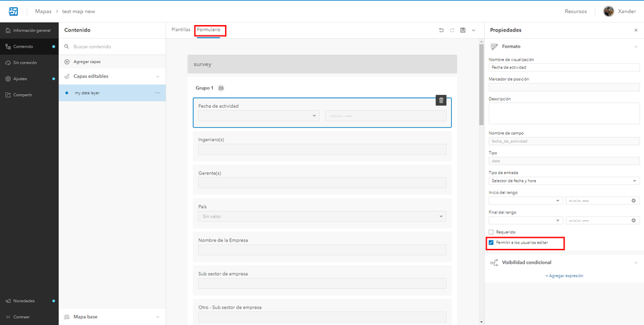Clear the Final del rango time

(633, 221)
